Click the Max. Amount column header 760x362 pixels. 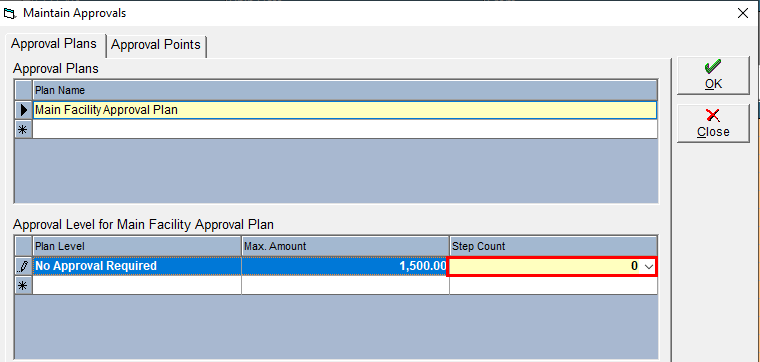click(x=345, y=246)
